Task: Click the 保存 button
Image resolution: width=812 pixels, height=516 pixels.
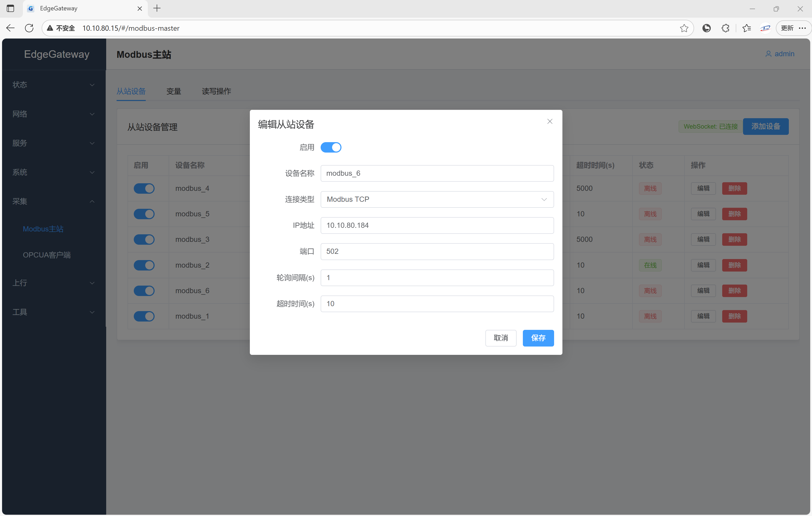Action: tap(538, 338)
